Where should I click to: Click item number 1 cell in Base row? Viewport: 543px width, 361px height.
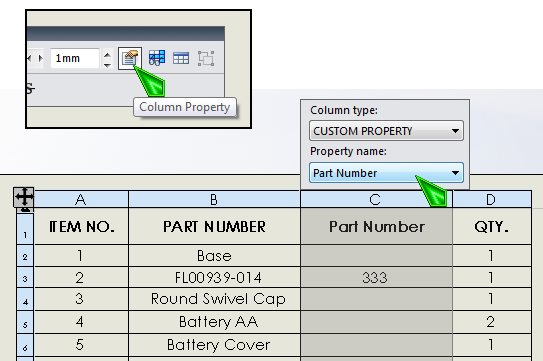tap(81, 256)
